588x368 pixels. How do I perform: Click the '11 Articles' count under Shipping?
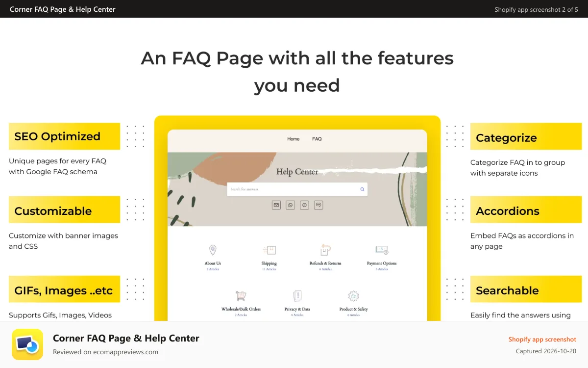[x=269, y=269]
